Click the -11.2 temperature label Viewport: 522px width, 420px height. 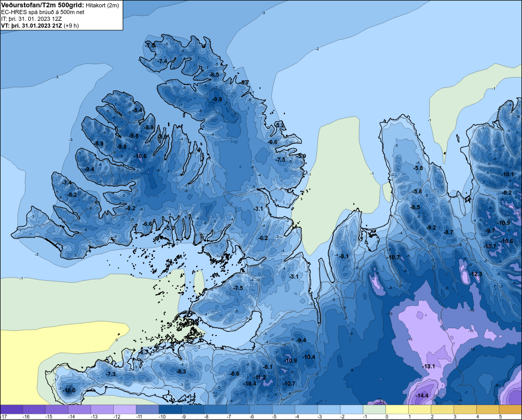260,377
